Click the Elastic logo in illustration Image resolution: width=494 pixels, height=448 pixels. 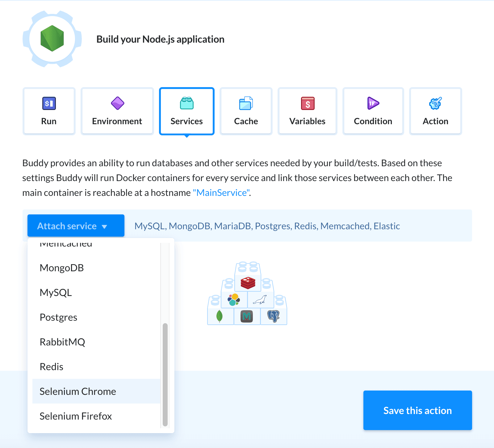(x=234, y=299)
